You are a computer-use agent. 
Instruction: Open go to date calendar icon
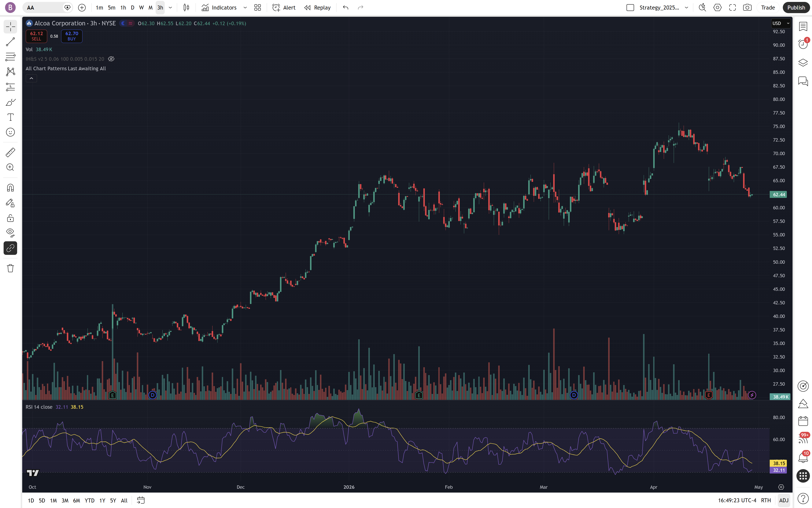(x=141, y=500)
